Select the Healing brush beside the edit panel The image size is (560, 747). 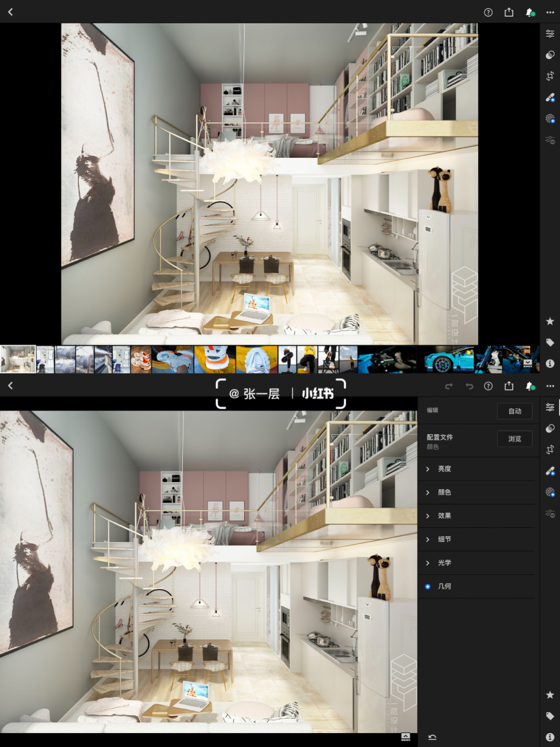tap(550, 471)
